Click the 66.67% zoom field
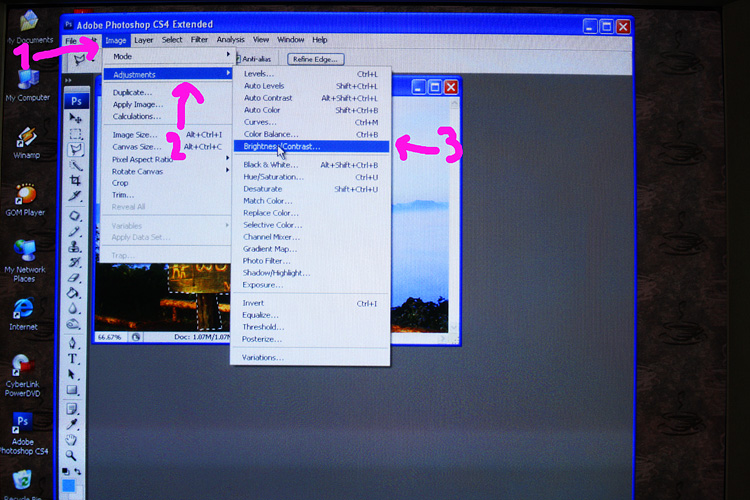Viewport: 750px width, 500px height. tap(110, 337)
